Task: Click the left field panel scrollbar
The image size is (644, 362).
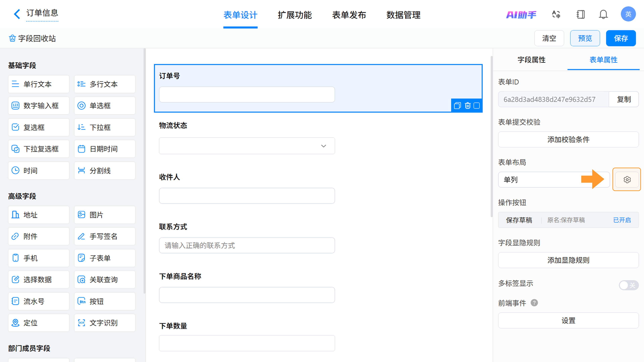Action: [x=144, y=171]
